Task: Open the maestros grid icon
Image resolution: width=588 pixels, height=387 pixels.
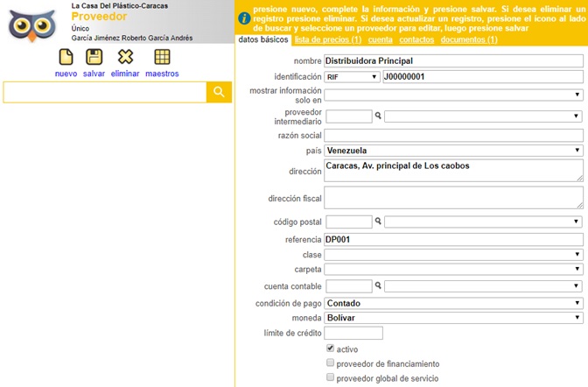Action: coord(163,57)
